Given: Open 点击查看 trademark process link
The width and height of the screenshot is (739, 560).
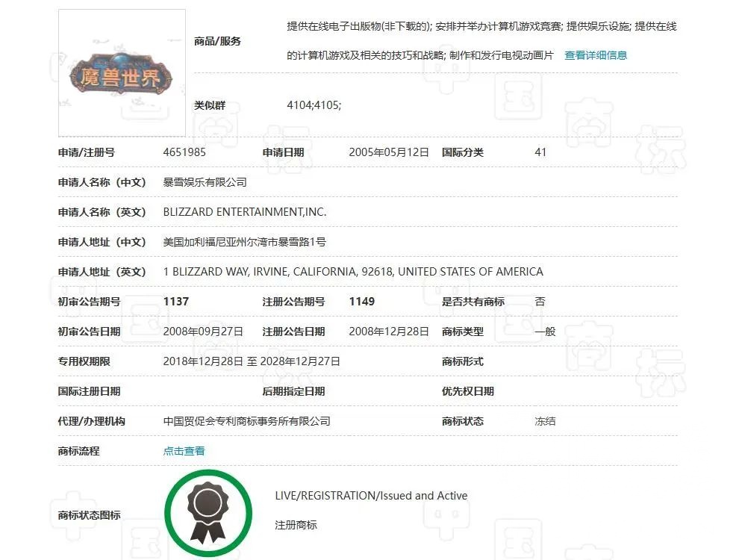Looking at the screenshot, I should point(184,451).
